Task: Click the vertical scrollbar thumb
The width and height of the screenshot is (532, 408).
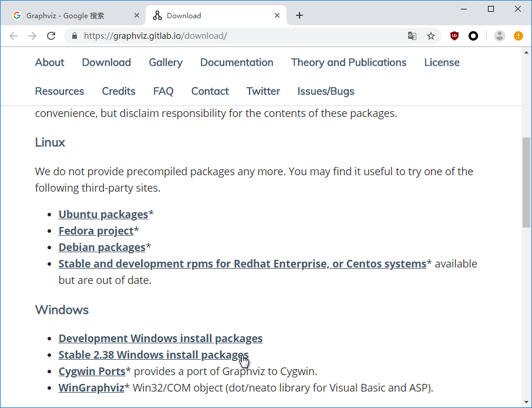Action: click(526, 182)
